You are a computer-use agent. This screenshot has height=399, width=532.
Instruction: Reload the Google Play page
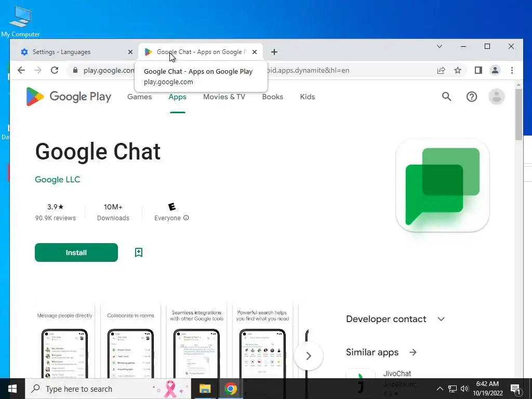(55, 70)
